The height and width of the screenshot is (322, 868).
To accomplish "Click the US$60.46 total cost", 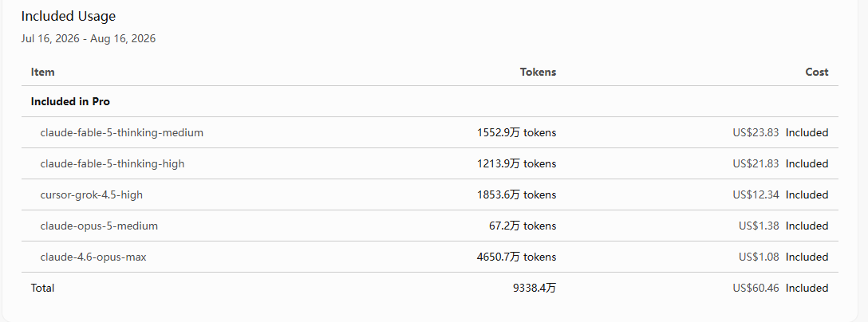I will click(756, 288).
